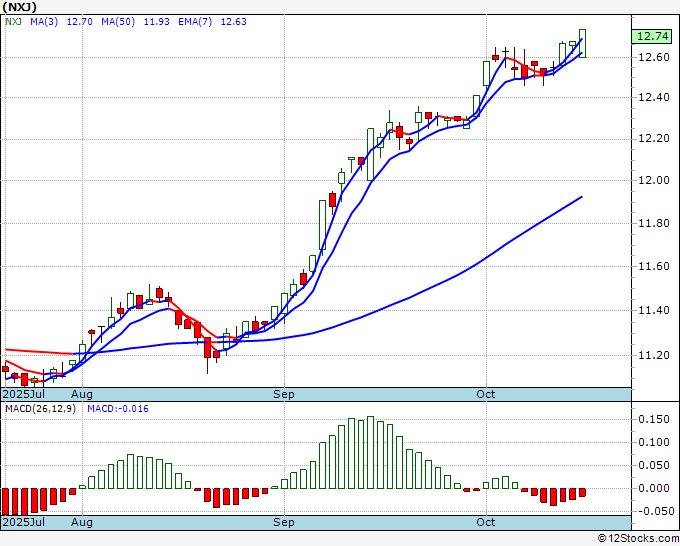Image resolution: width=680 pixels, height=546 pixels.
Task: Click the MA(3) value 12.70
Action: [79, 21]
